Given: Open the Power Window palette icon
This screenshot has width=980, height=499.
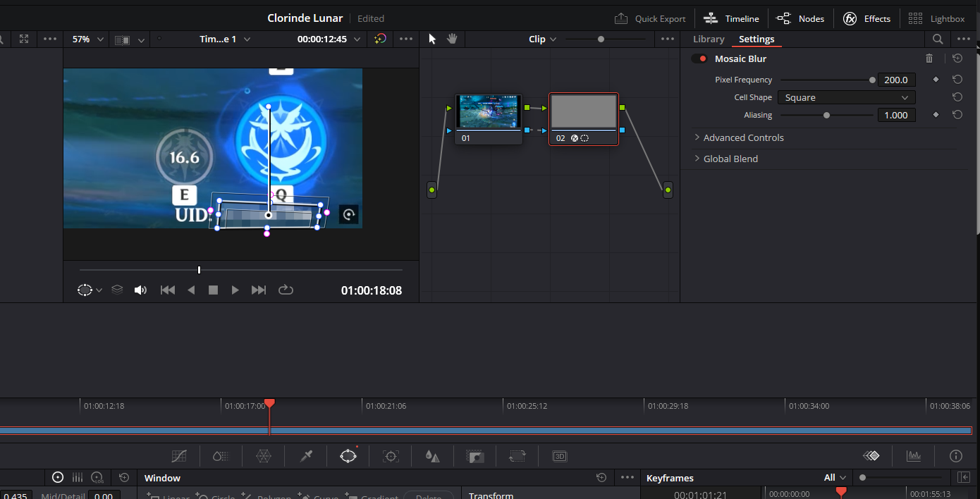Looking at the screenshot, I should 348,456.
